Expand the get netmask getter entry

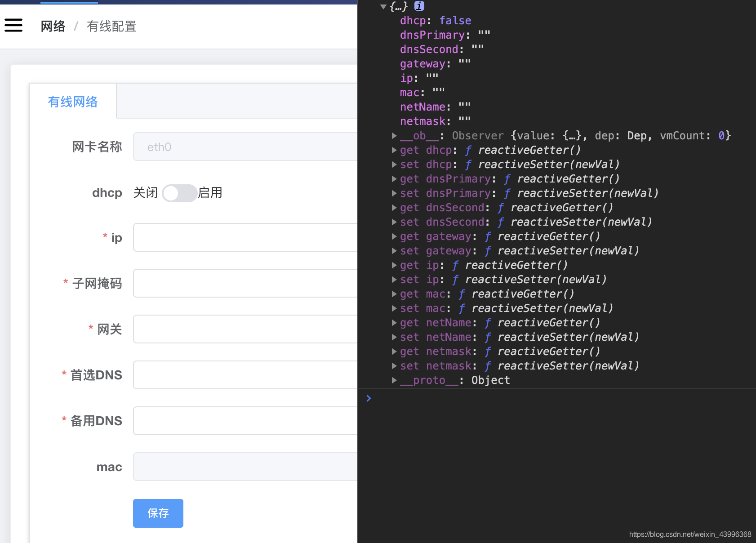(394, 351)
